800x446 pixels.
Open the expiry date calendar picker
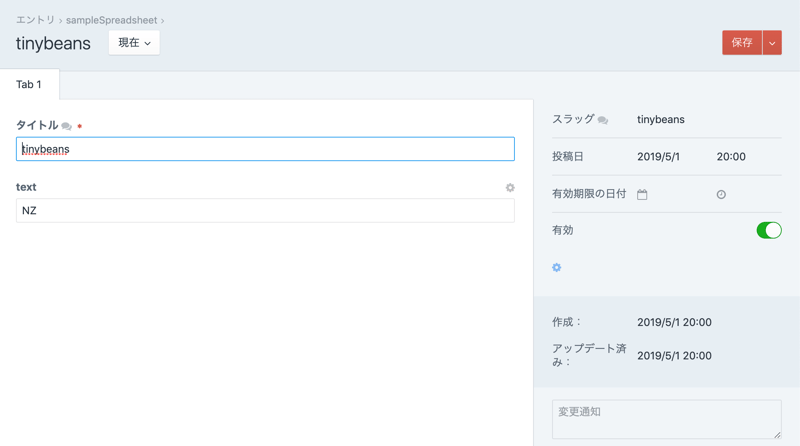point(642,194)
